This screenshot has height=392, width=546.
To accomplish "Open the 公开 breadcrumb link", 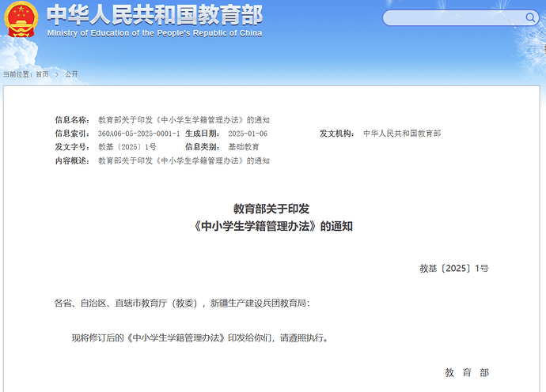I will click(x=71, y=74).
